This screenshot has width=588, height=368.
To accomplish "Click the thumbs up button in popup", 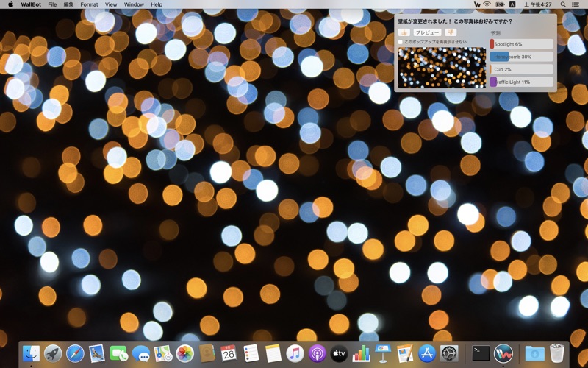I will pos(404,32).
